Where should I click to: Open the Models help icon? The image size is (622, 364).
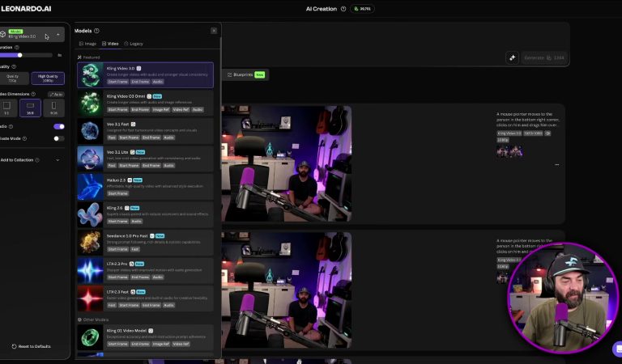[96, 31]
